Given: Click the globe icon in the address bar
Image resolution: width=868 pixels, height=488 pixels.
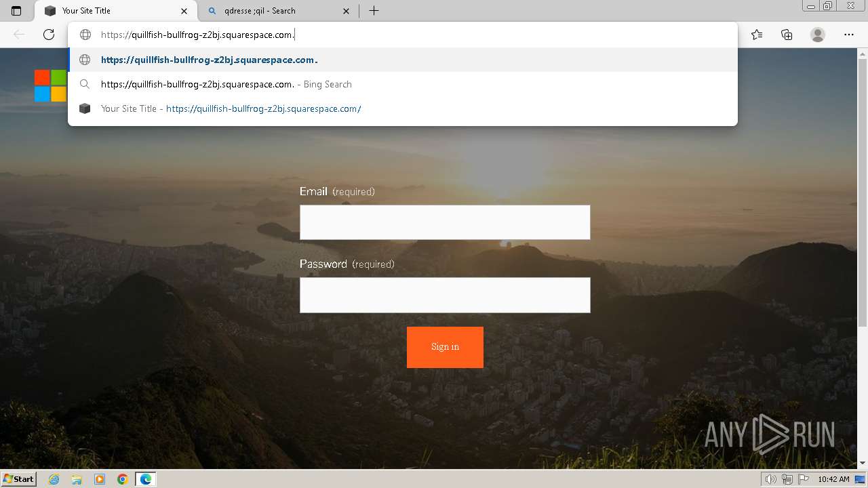Looking at the screenshot, I should 85,35.
